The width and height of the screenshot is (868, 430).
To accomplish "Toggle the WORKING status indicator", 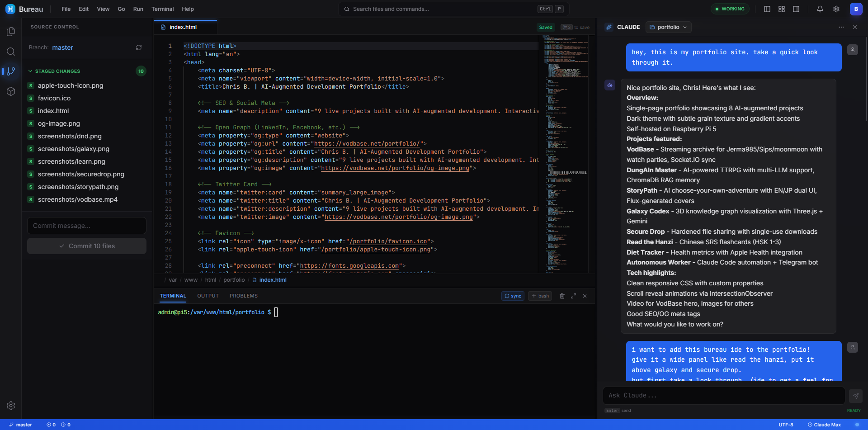I will click(729, 9).
